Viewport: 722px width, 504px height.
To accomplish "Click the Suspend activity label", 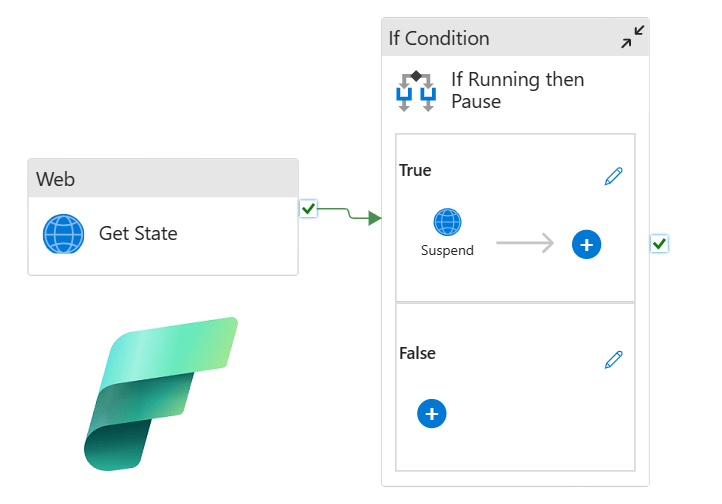I will pyautogui.click(x=447, y=250).
